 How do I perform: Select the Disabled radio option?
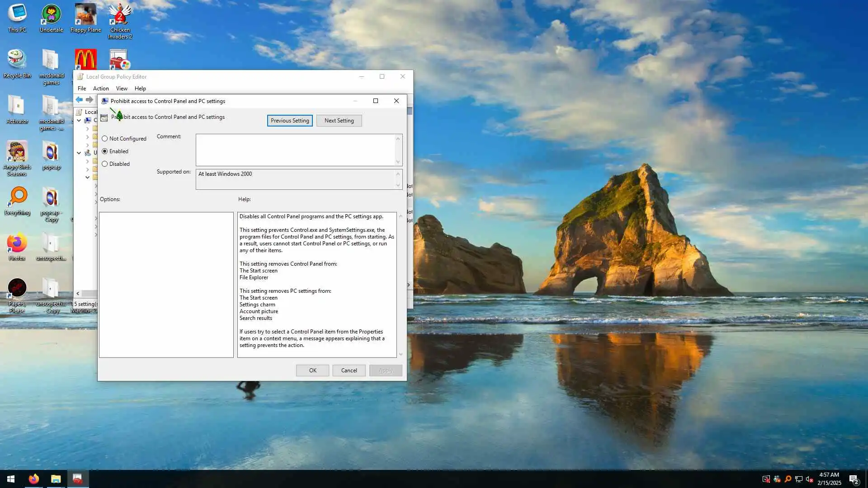pos(105,164)
